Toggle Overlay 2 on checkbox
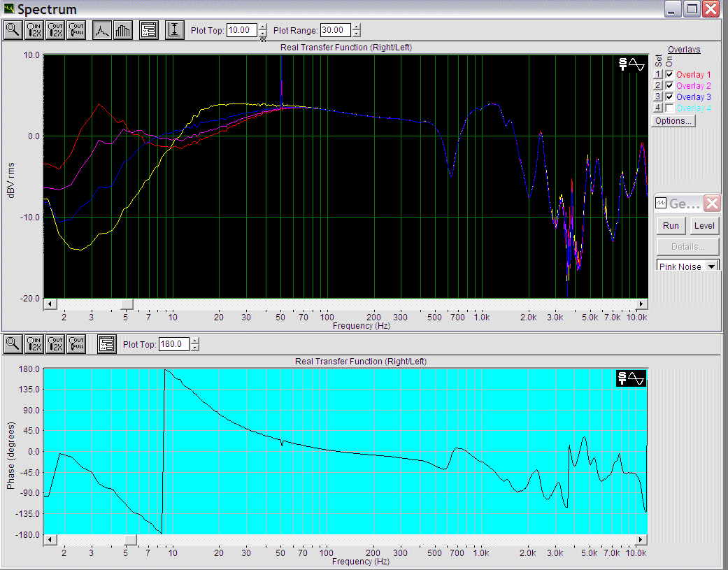This screenshot has width=728, height=570. 669,85
